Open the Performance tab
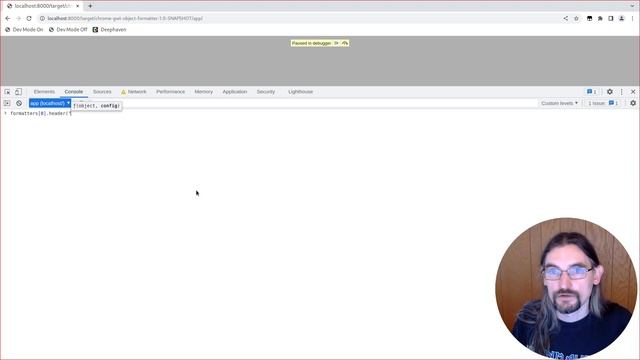This screenshot has height=360, width=640. coord(171,92)
